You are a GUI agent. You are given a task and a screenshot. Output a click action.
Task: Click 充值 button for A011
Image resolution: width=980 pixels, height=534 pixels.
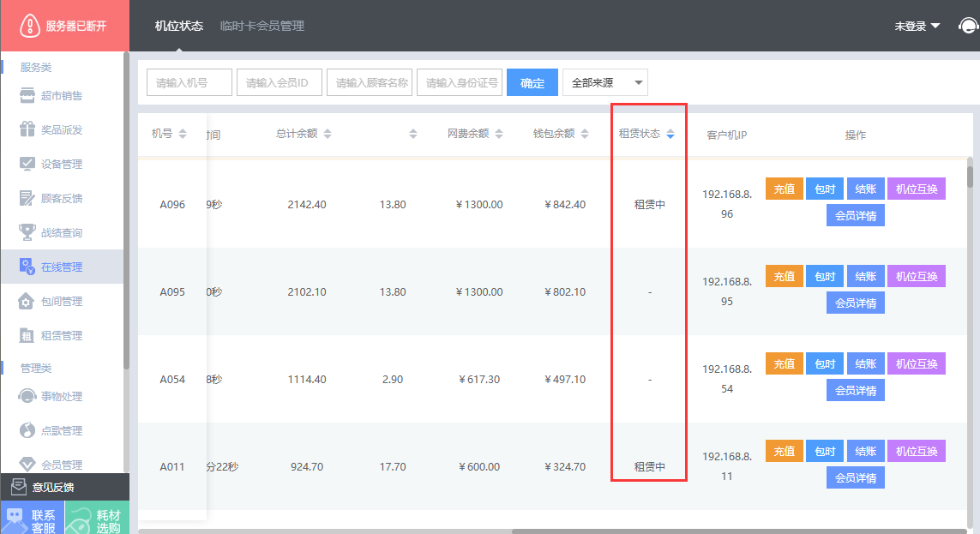tap(784, 451)
